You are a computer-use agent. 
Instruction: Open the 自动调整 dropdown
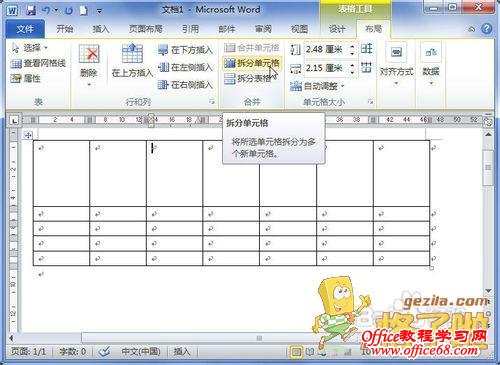[x=317, y=86]
